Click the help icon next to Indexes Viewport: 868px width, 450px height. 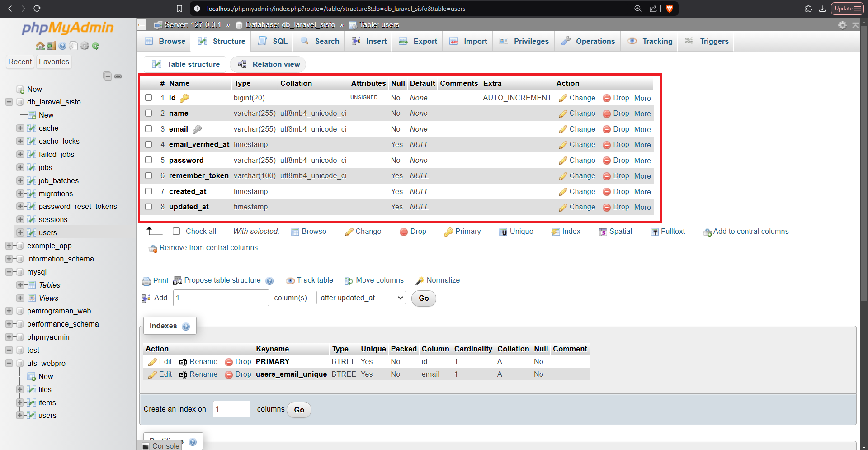click(186, 327)
